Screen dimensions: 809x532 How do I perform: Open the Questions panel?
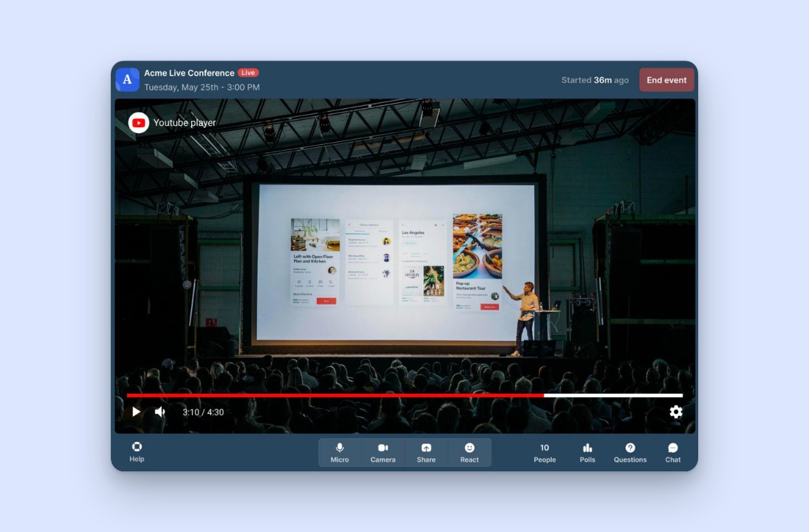click(x=630, y=453)
